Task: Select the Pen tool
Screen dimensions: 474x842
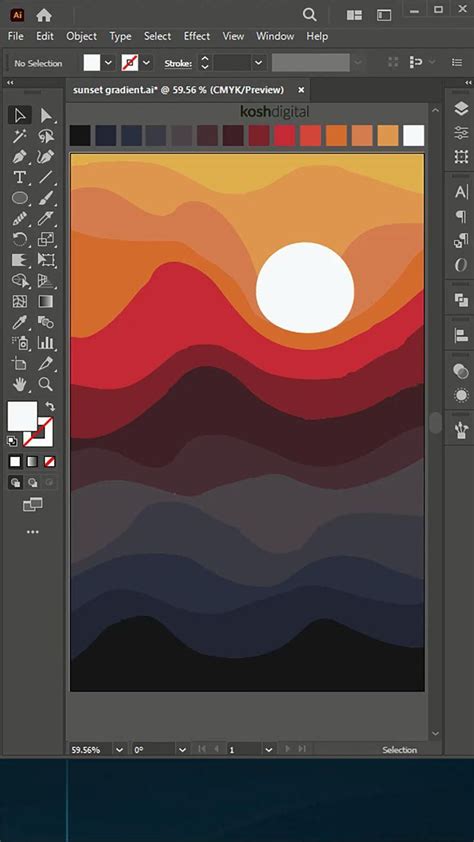Action: tap(19, 157)
